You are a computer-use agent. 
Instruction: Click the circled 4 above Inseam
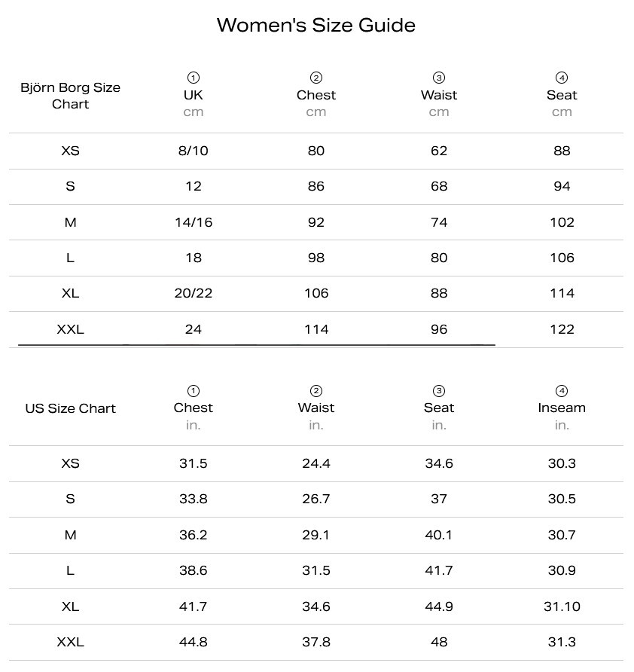(562, 391)
